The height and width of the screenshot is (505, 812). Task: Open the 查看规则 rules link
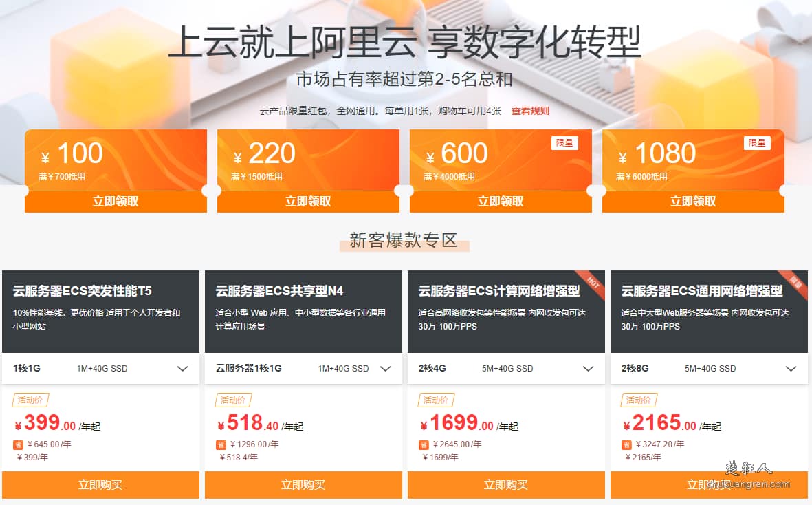[x=530, y=111]
